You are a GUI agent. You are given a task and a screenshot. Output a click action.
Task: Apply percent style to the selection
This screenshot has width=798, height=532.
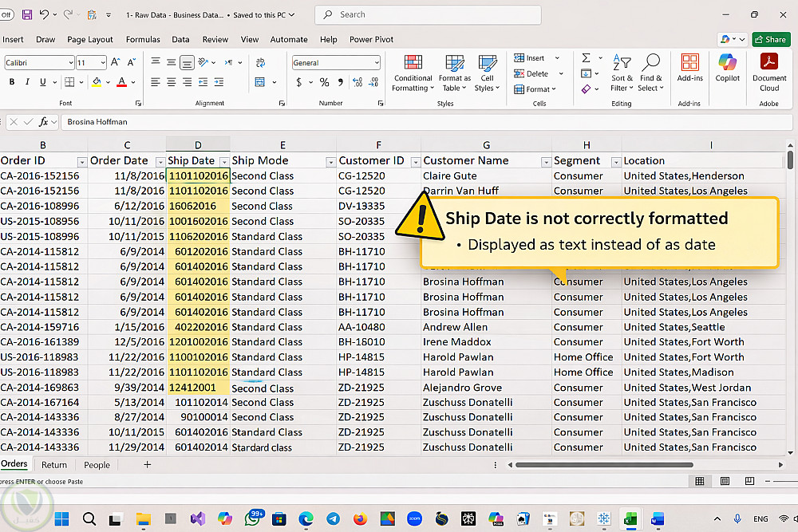click(324, 82)
